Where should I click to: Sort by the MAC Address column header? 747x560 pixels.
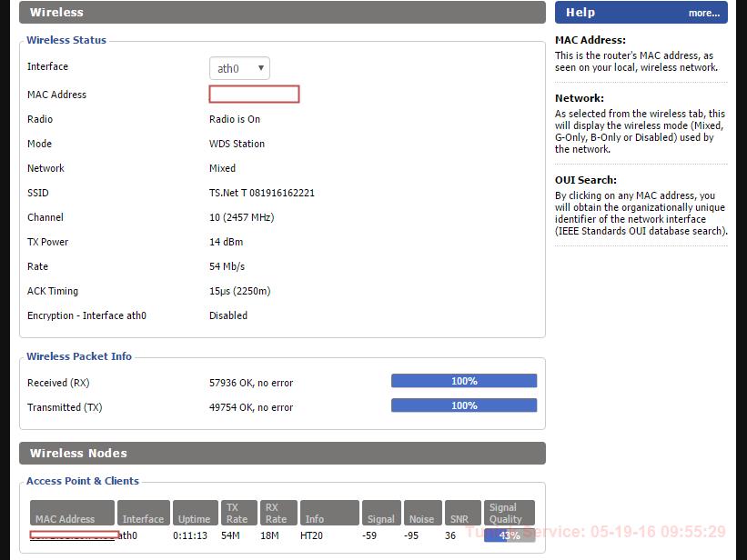click(x=72, y=513)
